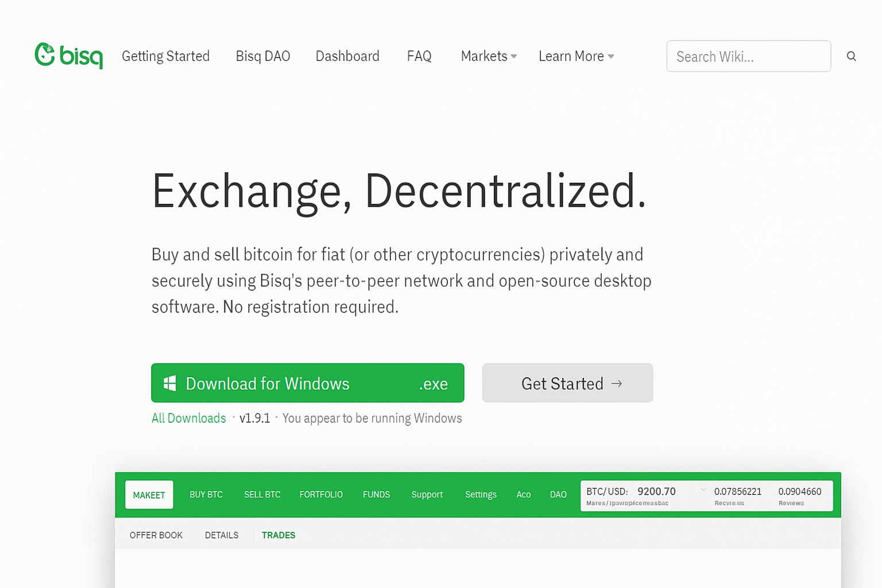Go to the Dashboard menu item
882x588 pixels.
[347, 56]
